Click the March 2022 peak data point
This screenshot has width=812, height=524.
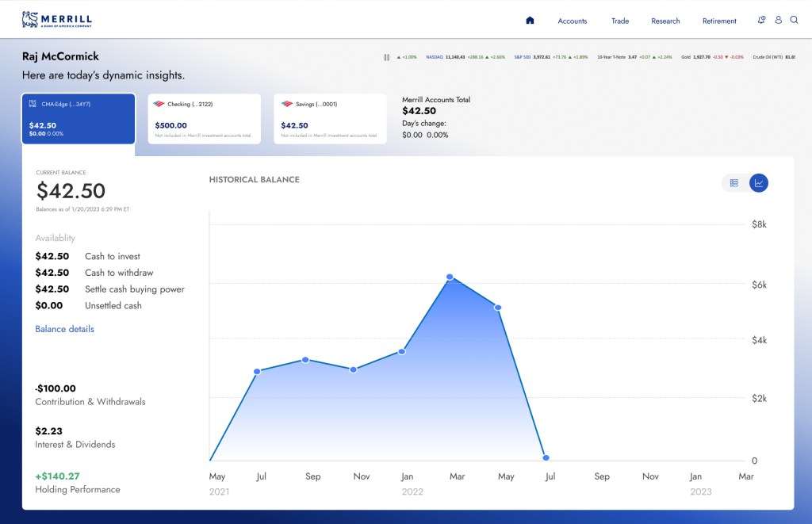point(450,277)
